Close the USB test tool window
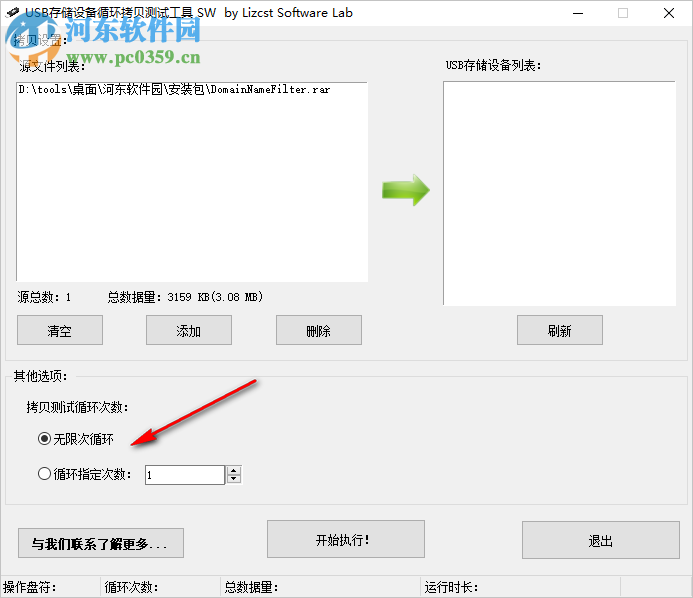The height and width of the screenshot is (598, 693). pos(669,13)
